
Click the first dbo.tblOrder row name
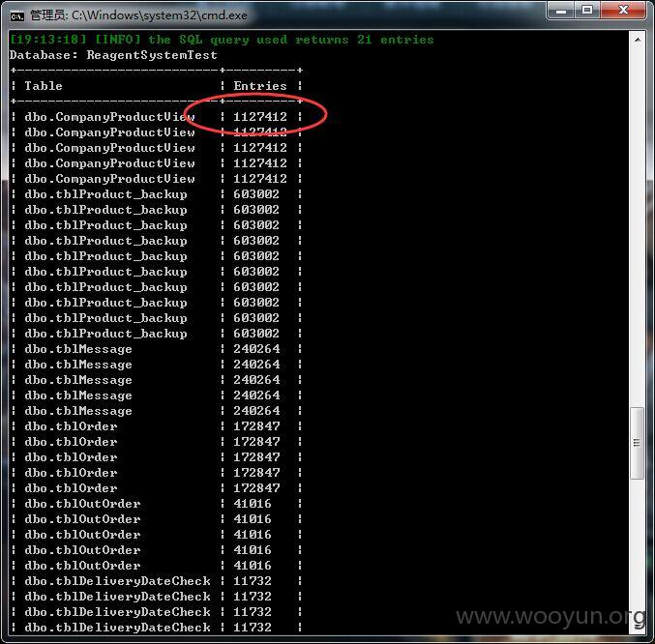tap(71, 426)
